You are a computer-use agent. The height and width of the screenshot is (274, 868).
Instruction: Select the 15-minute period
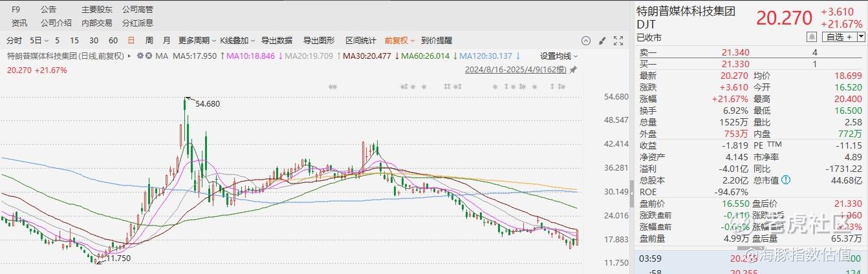click(x=74, y=40)
